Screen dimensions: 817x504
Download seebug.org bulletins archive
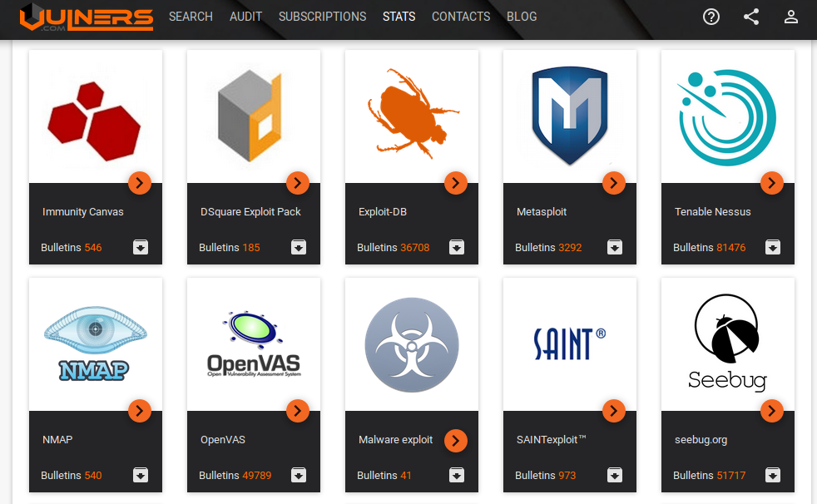coord(773,476)
